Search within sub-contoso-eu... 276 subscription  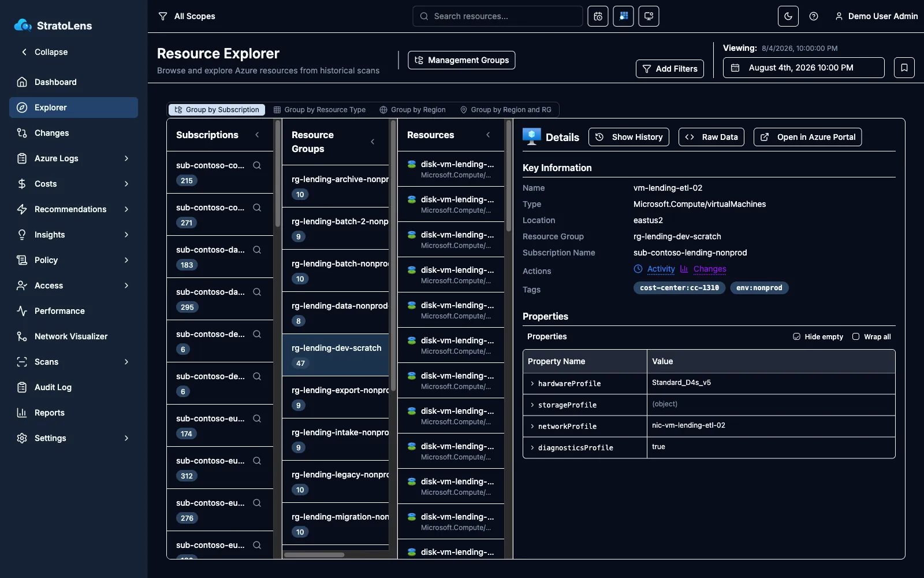coord(257,503)
